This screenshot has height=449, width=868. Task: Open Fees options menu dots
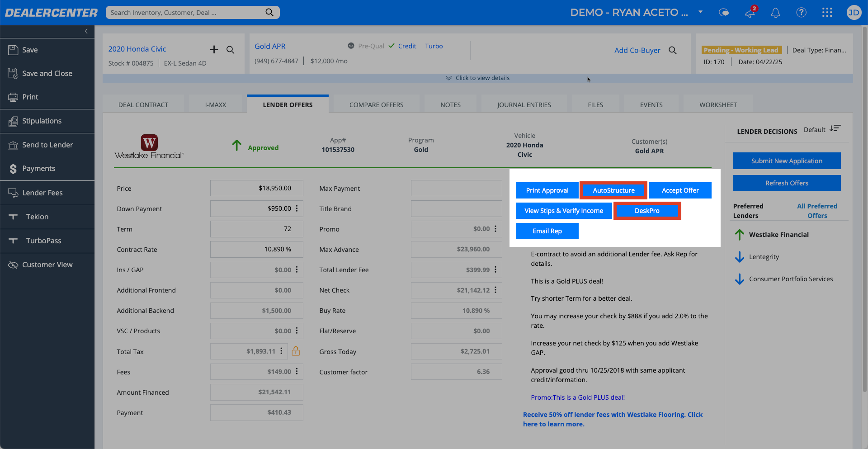(x=297, y=371)
